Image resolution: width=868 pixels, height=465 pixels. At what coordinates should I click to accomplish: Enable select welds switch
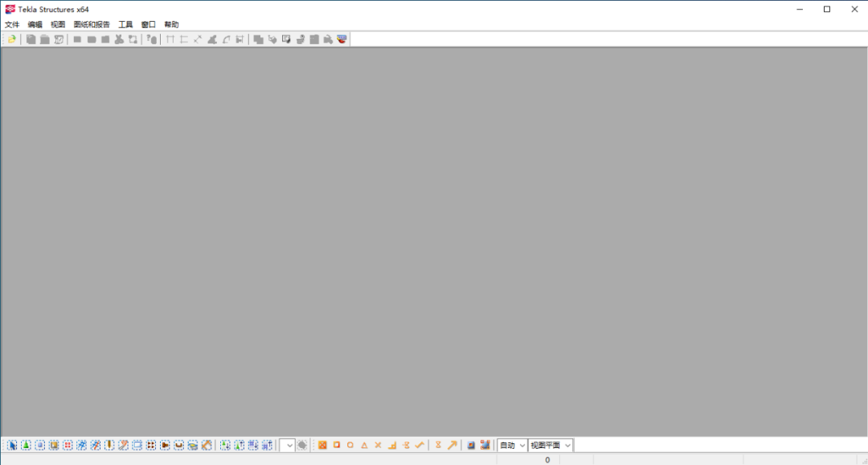[109, 445]
